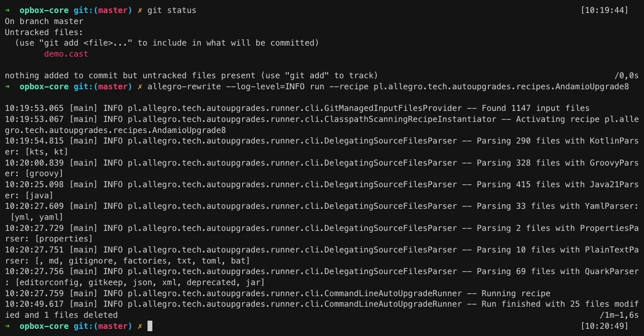Click the /1m-1,6s duration indicator

(619, 315)
